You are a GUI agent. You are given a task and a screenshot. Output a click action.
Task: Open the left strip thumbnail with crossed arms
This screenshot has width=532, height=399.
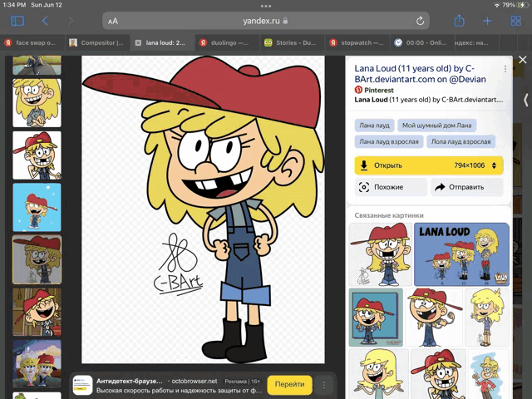pyautogui.click(x=37, y=103)
